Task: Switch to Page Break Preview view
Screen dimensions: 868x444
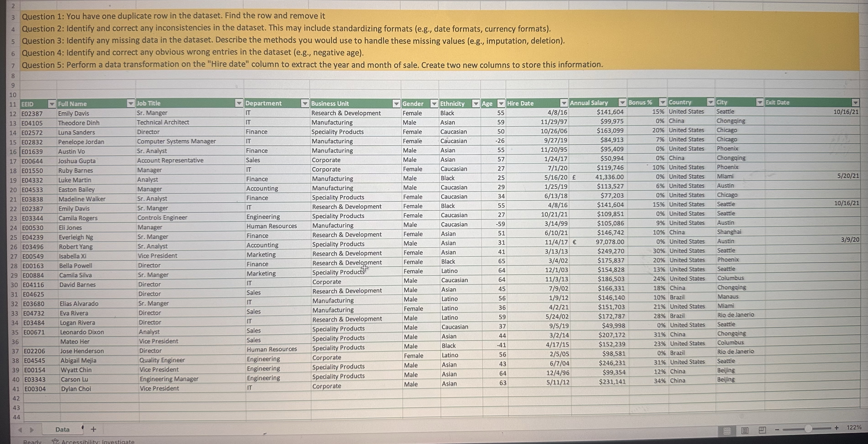Action: (762, 430)
